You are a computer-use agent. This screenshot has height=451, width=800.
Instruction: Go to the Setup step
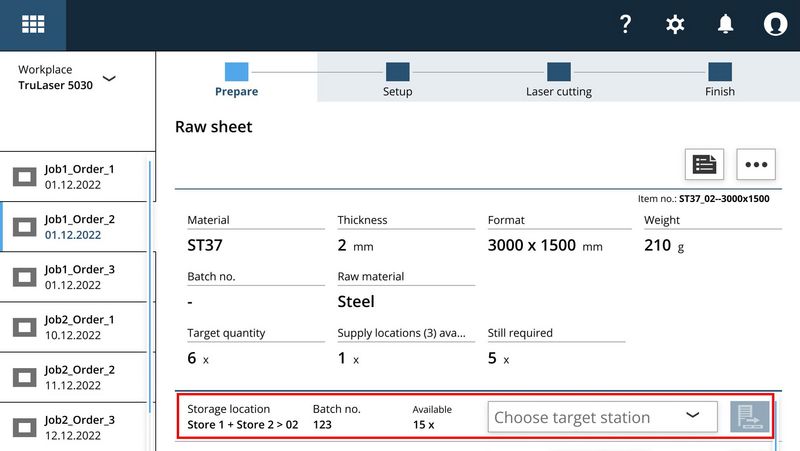click(397, 78)
